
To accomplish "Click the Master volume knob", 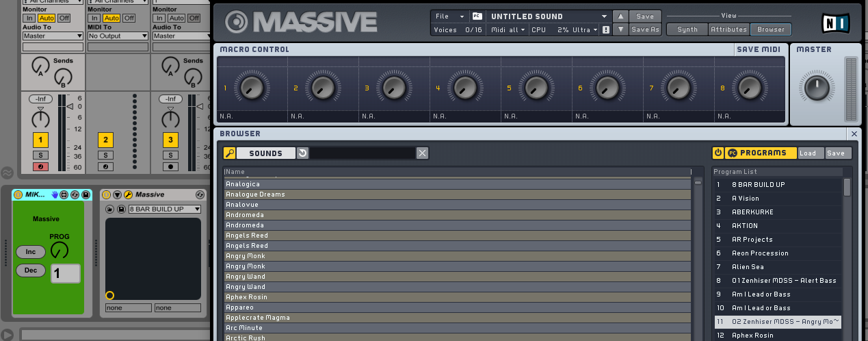I will (x=815, y=88).
